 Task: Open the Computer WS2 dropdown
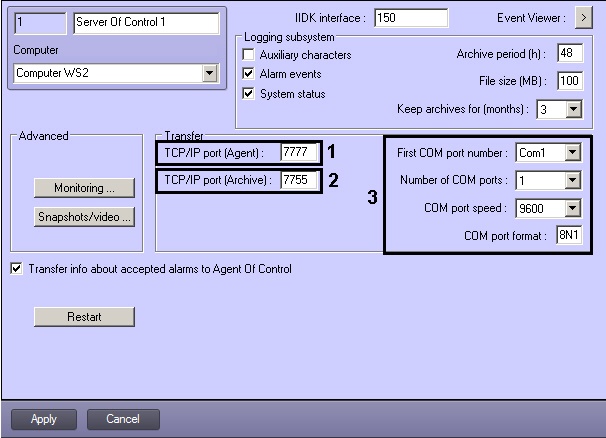point(210,73)
